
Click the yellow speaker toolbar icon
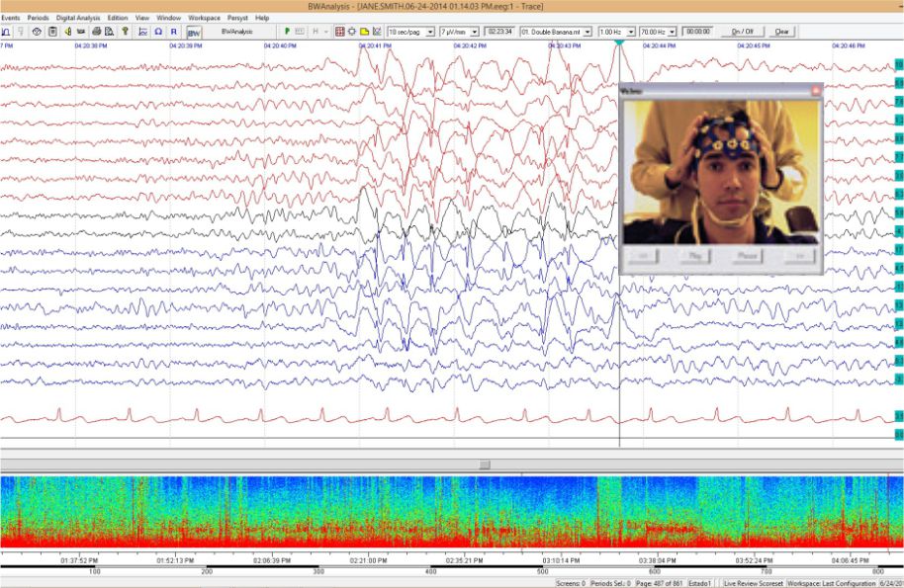point(68,32)
